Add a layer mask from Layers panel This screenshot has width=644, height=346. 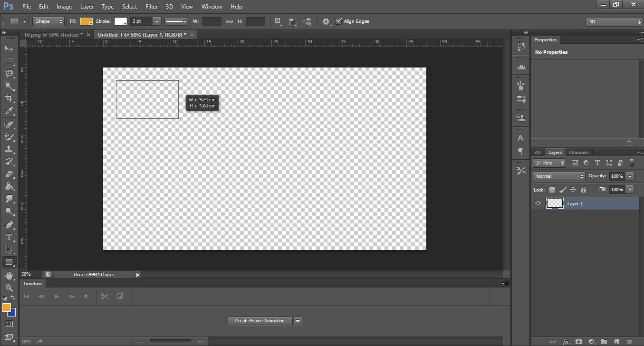578,341
